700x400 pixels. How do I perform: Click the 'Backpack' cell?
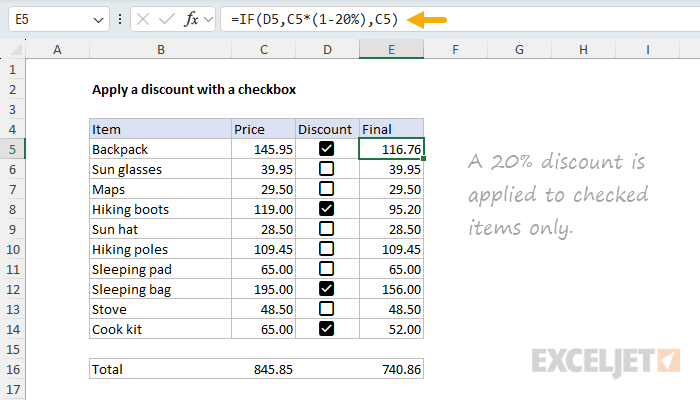tap(160, 149)
